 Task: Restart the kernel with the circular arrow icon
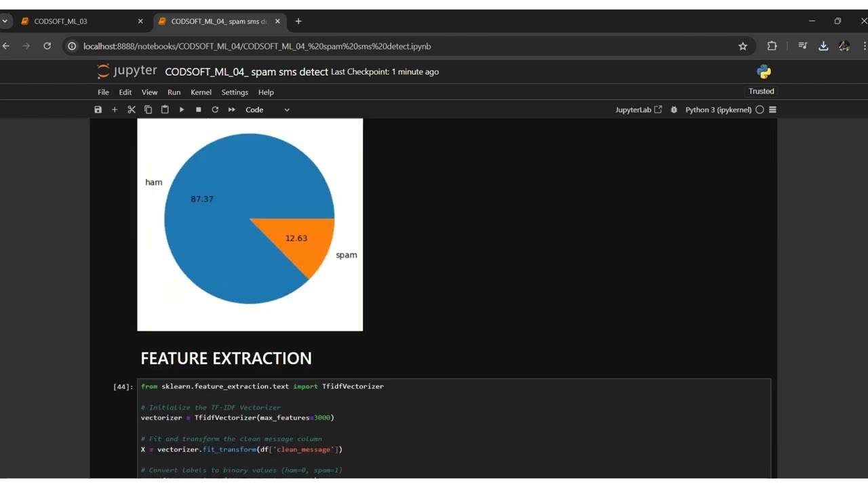point(215,110)
